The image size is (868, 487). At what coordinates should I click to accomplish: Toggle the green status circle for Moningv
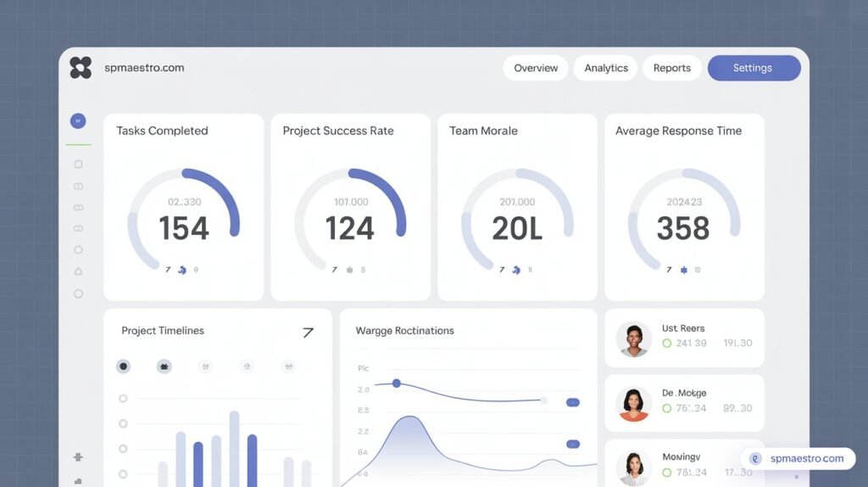667,473
